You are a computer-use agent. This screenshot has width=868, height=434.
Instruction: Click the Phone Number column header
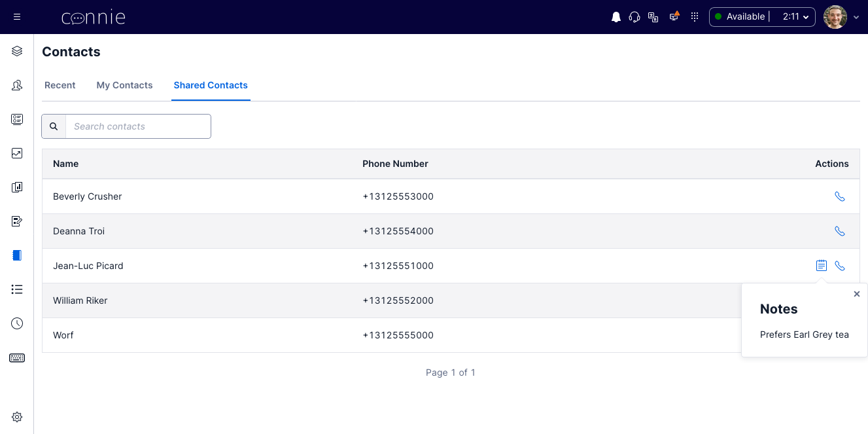pos(395,164)
